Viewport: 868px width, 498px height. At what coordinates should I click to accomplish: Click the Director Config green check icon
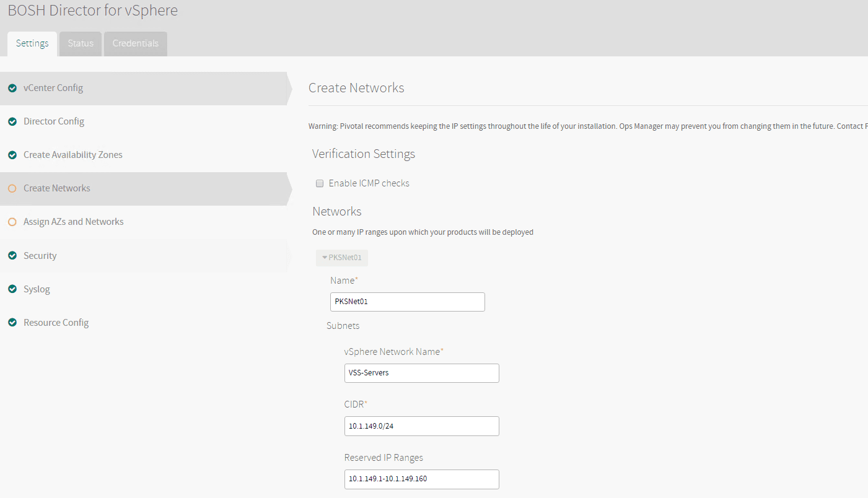coord(12,121)
